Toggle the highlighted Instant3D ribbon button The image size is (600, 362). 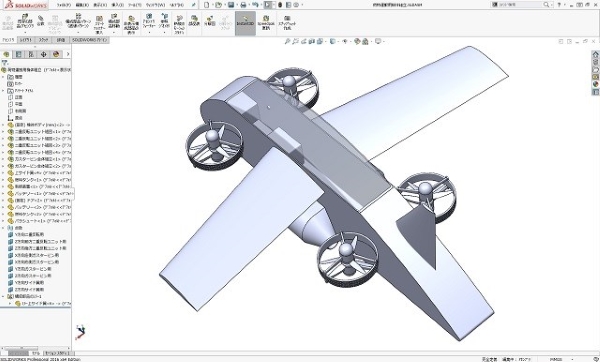tap(245, 23)
